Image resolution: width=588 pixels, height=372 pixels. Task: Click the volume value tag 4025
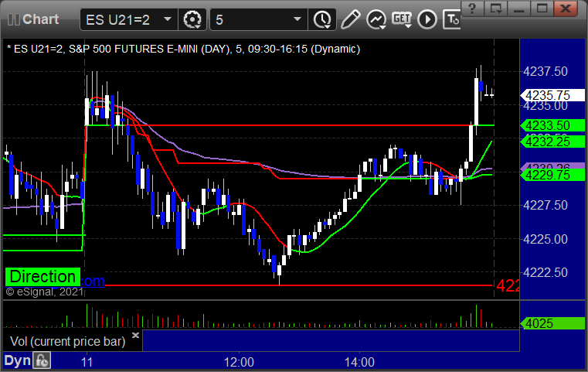[x=552, y=323]
